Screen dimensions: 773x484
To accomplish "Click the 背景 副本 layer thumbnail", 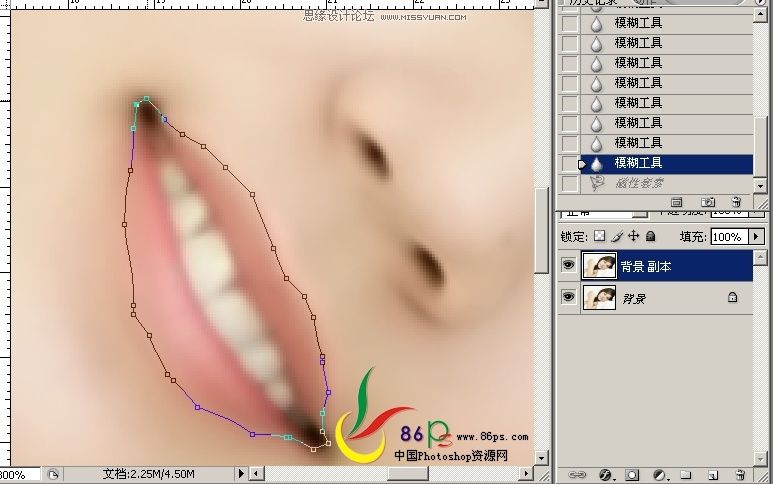I will coord(599,266).
